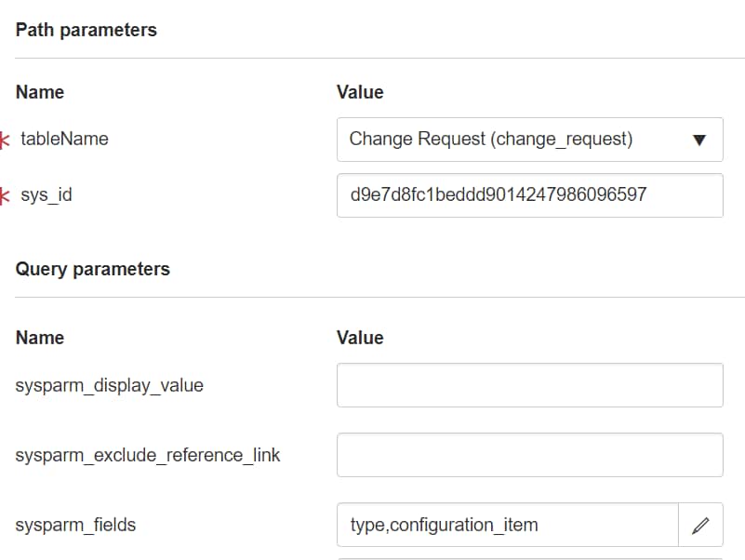Click the pencil edit icon beside sysparm_fields
Screen dimensions: 745x560
(700, 526)
